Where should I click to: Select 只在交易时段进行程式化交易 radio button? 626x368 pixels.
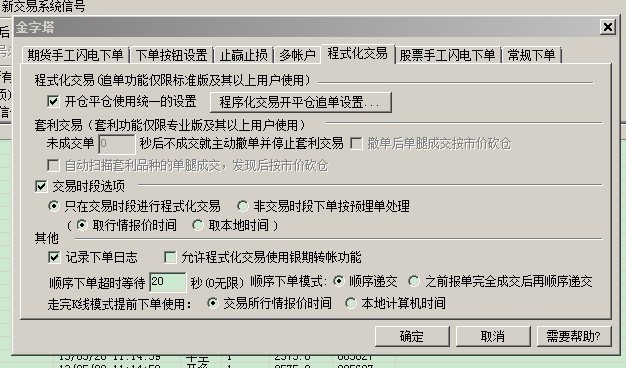[53, 206]
